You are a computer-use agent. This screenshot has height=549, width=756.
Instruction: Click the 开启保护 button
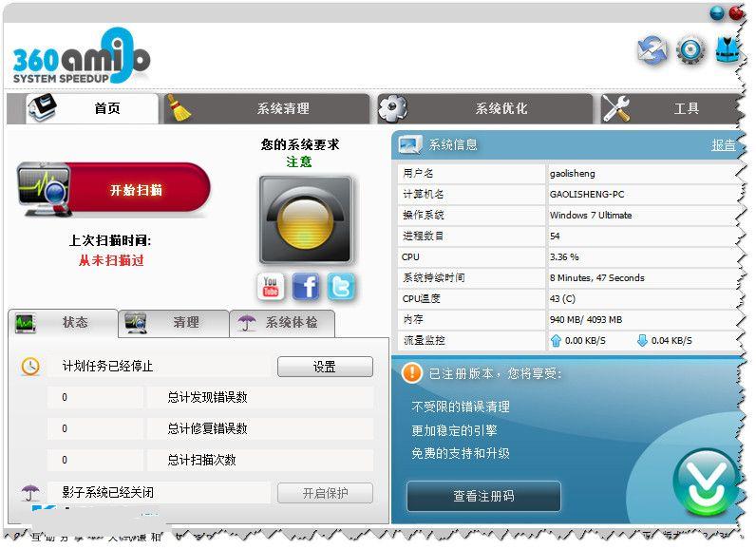[325, 493]
